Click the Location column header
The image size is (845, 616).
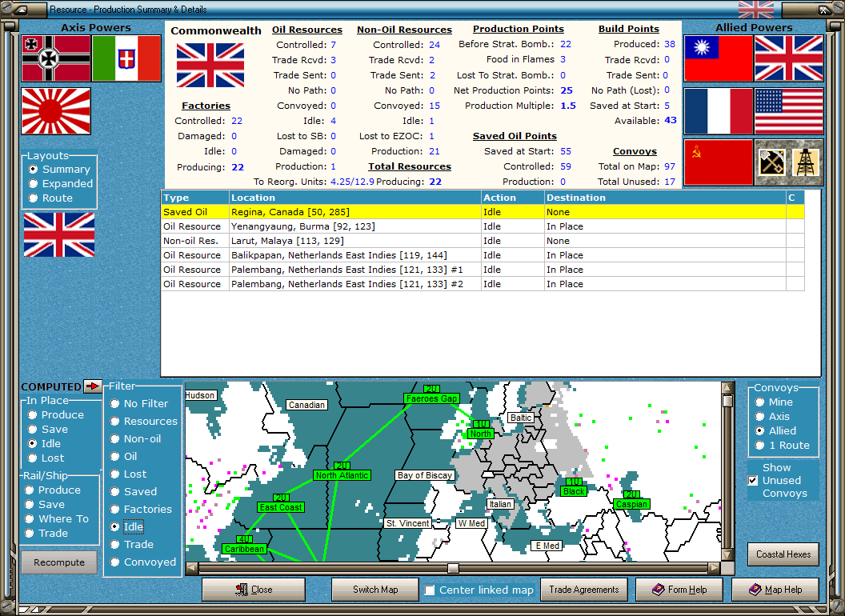pyautogui.click(x=355, y=198)
